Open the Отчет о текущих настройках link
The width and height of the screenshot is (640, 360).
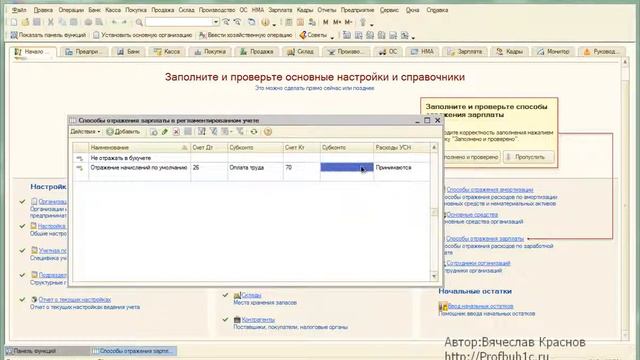(75, 300)
